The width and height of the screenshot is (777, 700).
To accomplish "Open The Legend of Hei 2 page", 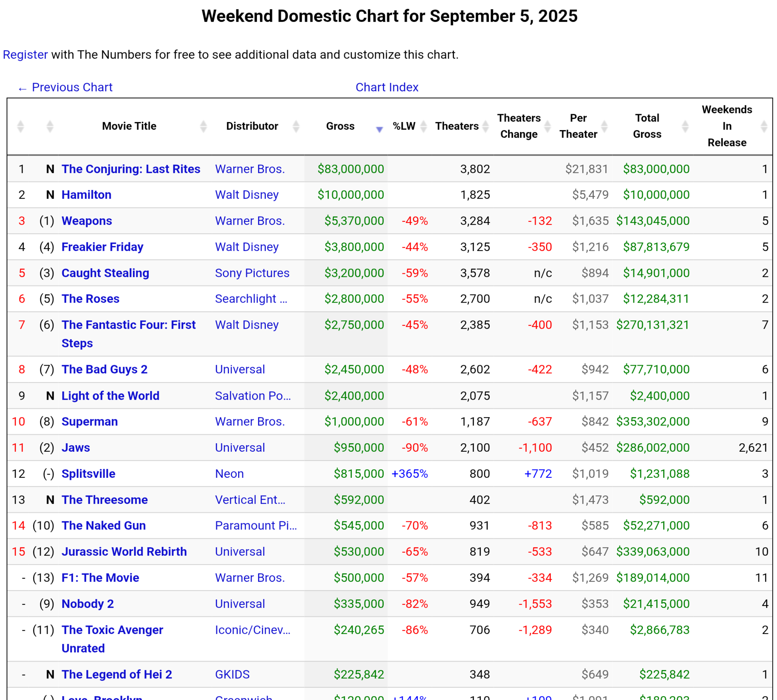I will pyautogui.click(x=117, y=674).
